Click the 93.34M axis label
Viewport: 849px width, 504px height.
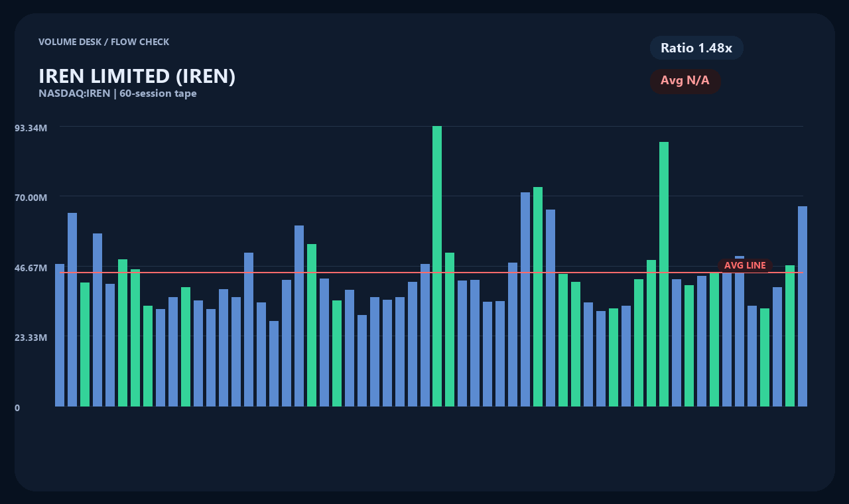[x=31, y=127]
